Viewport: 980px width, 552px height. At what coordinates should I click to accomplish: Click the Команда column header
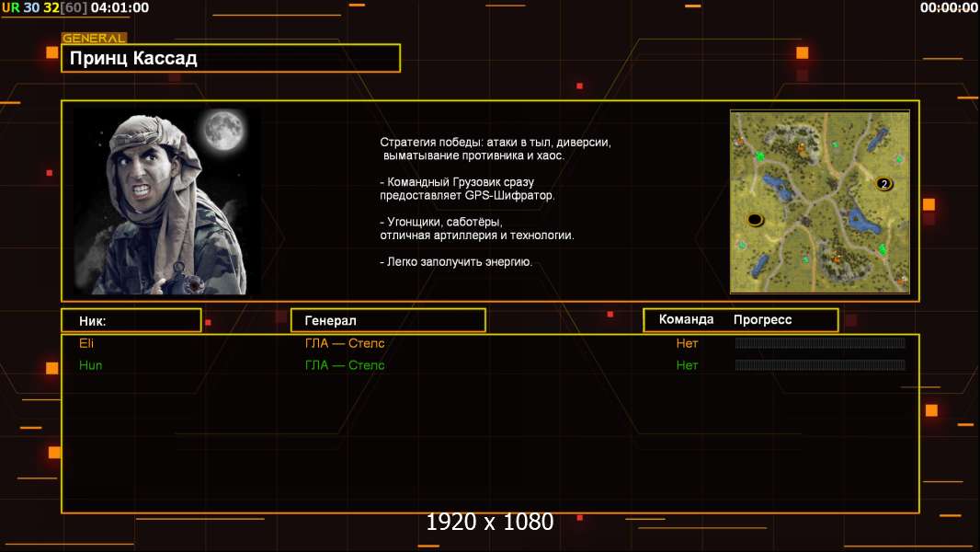(x=686, y=319)
